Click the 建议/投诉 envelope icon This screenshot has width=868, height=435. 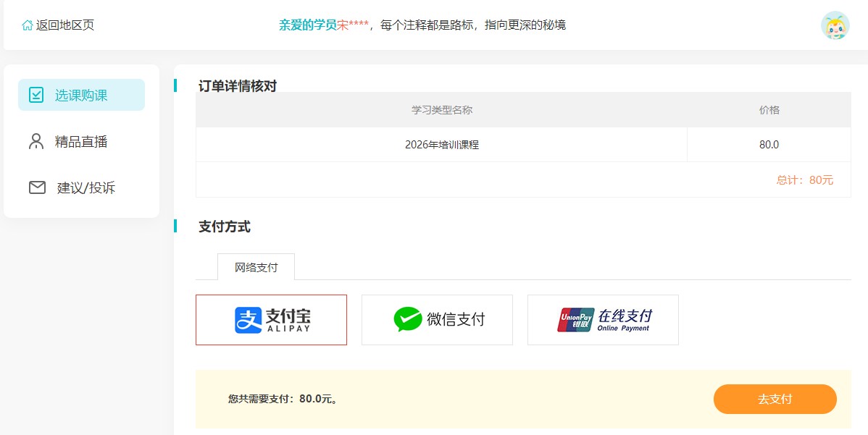coord(37,188)
